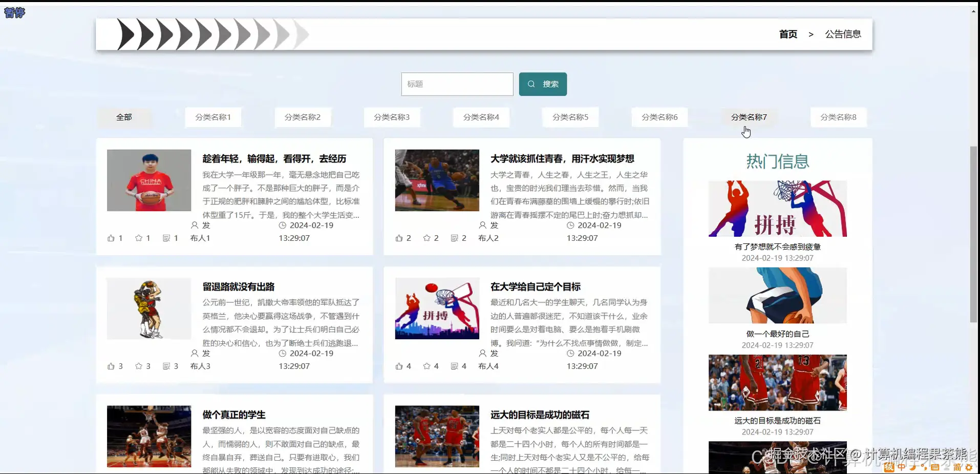Click clock icon on 留退路就没有出路 card
Screen dimensions: 980x474
(282, 353)
